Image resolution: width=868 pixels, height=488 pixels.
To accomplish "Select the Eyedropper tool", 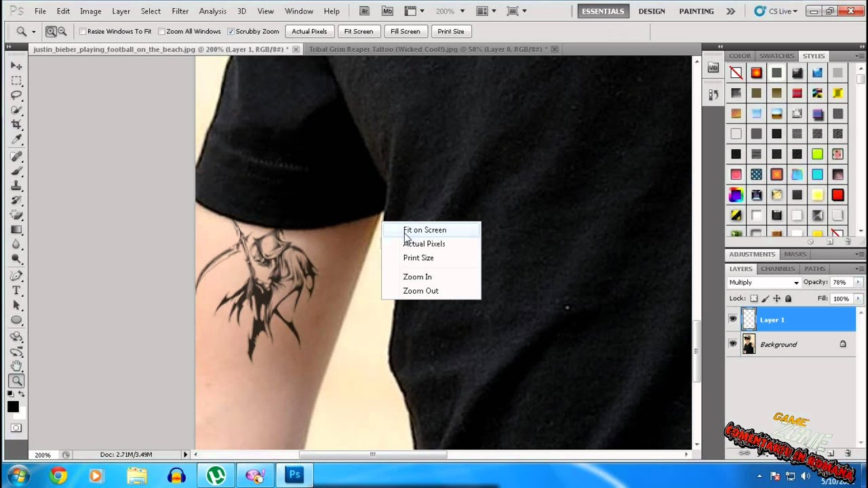I will click(x=17, y=140).
